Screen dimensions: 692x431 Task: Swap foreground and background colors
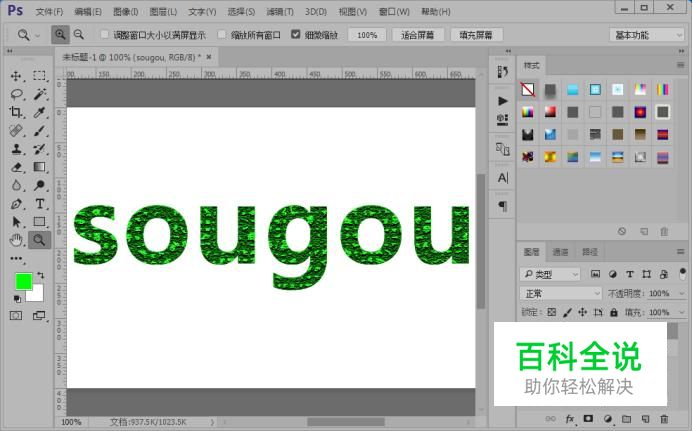(x=41, y=275)
